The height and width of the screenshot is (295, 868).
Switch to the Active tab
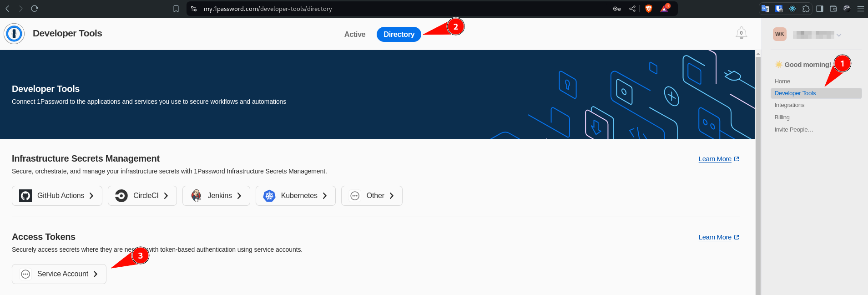pos(355,34)
